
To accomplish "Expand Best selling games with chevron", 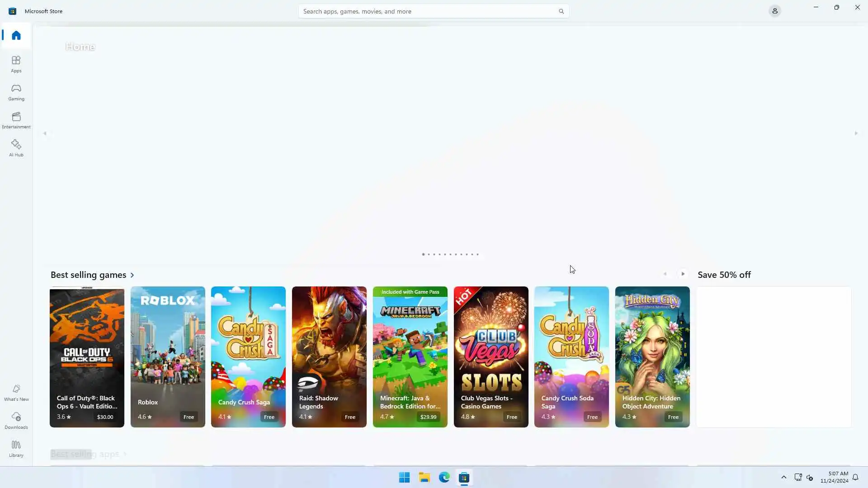I will click(x=132, y=275).
